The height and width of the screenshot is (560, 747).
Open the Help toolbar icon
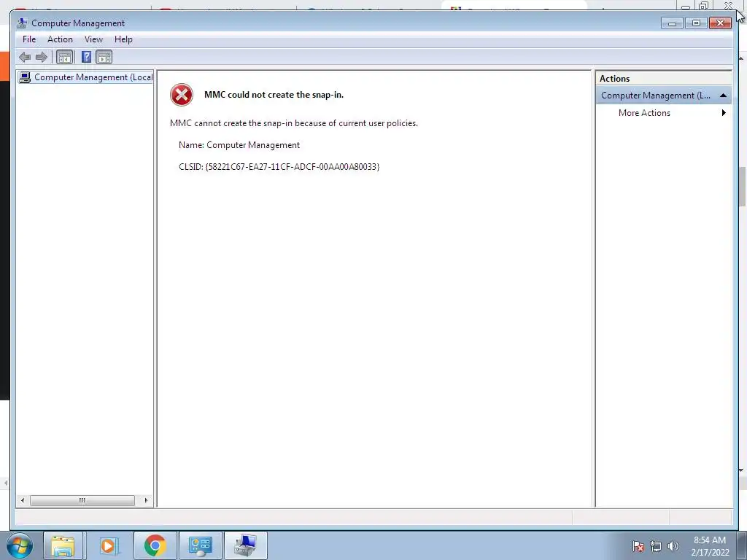[x=86, y=58]
